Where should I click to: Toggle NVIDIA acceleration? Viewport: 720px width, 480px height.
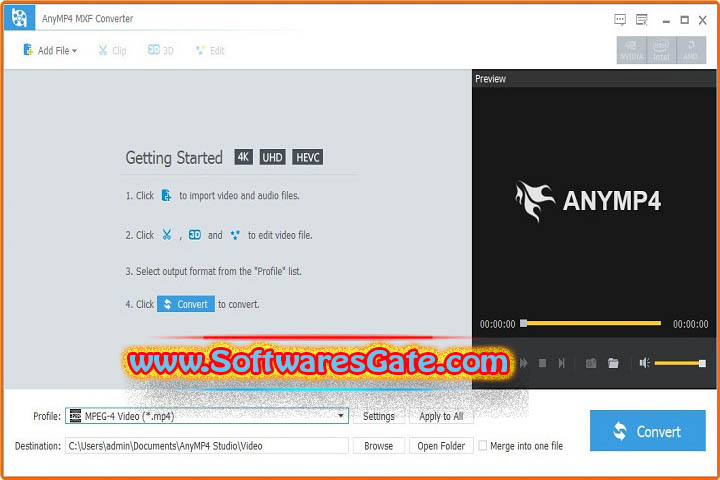tap(631, 50)
